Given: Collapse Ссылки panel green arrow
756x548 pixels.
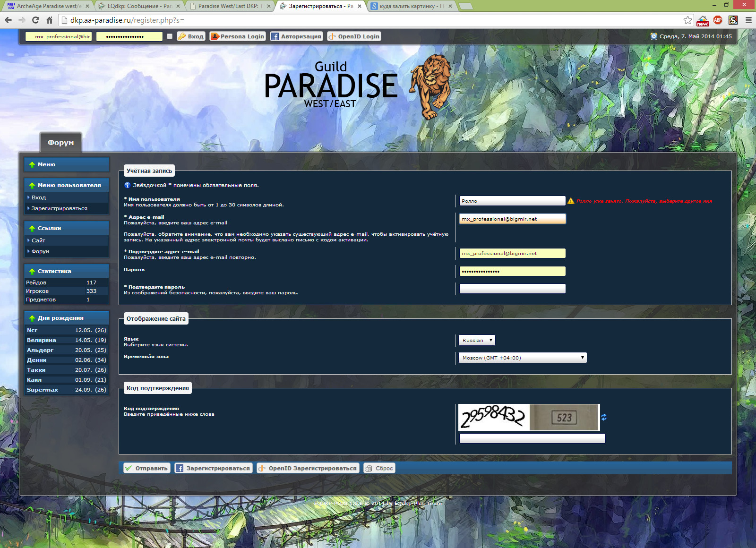Looking at the screenshot, I should point(32,228).
